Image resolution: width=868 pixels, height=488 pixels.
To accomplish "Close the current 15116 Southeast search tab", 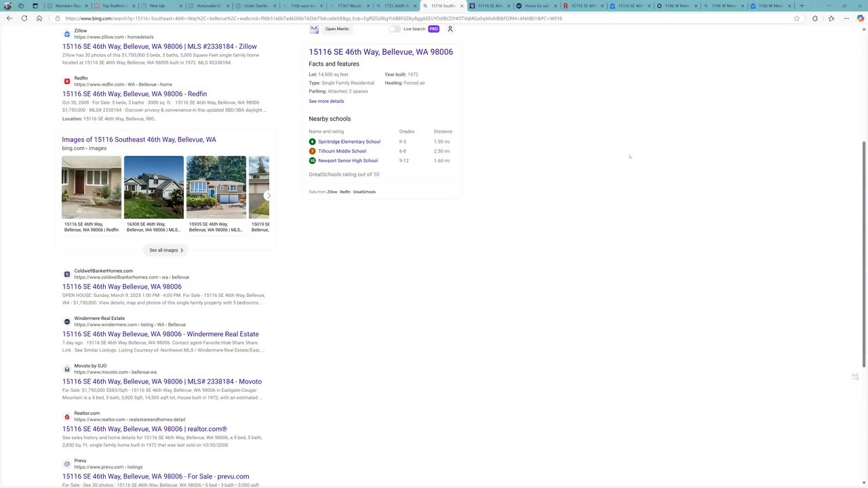I will (461, 6).
